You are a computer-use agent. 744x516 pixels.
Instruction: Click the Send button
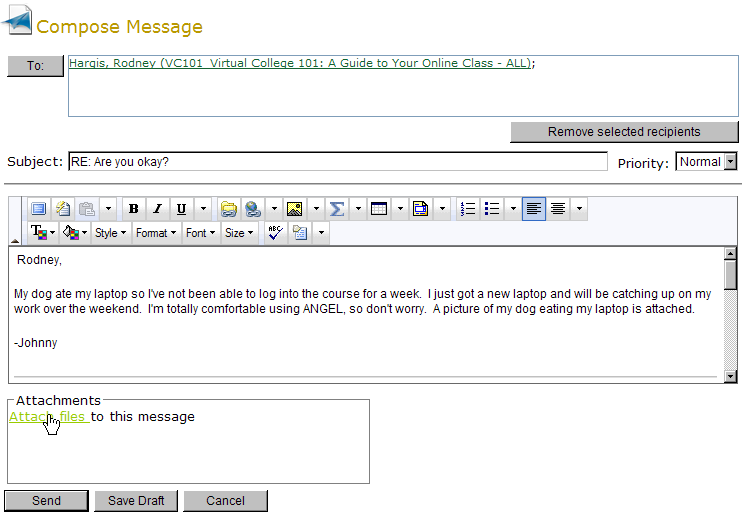tap(46, 501)
